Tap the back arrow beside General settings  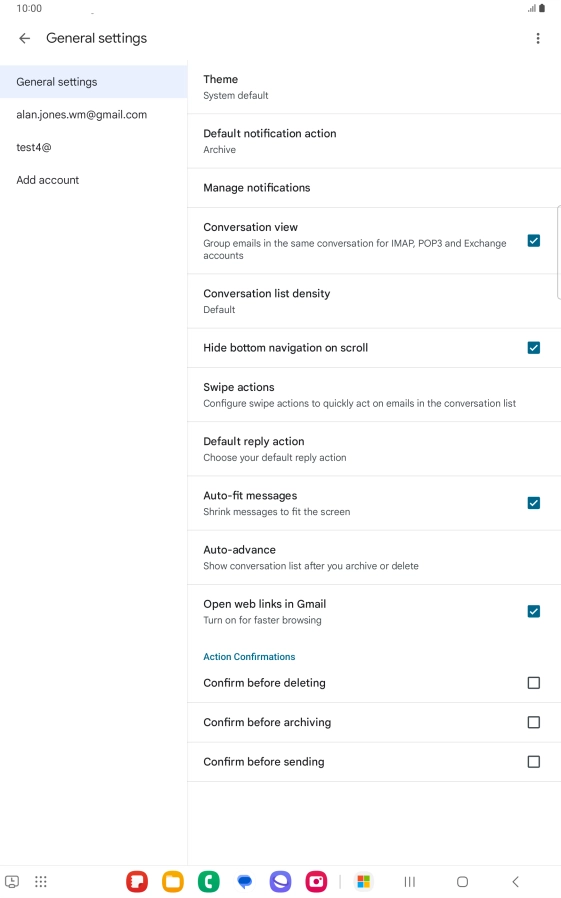tap(24, 38)
